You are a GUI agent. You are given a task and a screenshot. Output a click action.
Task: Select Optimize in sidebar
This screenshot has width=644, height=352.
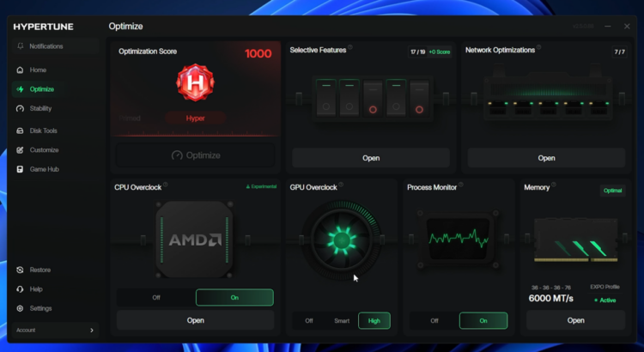(x=56, y=89)
